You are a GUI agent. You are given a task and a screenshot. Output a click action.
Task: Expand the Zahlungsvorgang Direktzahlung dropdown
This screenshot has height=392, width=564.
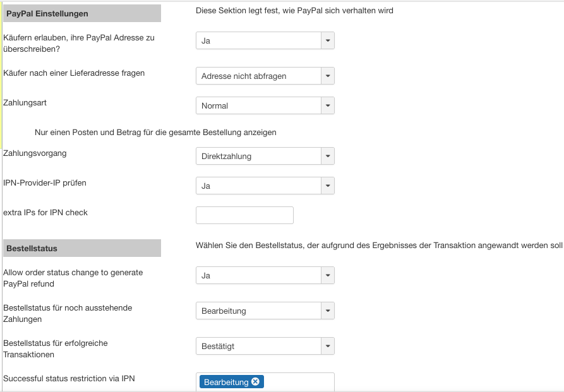click(x=265, y=156)
